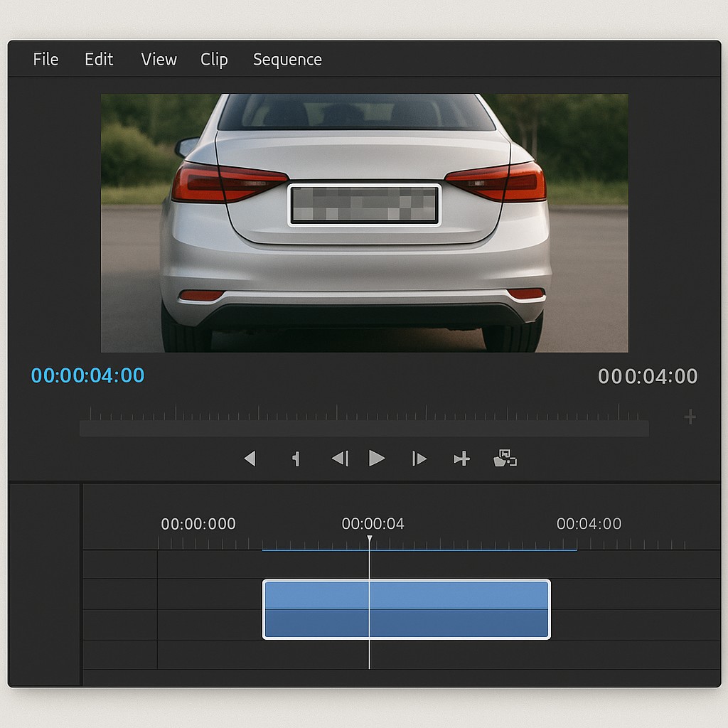Click the leftmost reverse play arrow icon
The height and width of the screenshot is (728, 728).
click(250, 459)
